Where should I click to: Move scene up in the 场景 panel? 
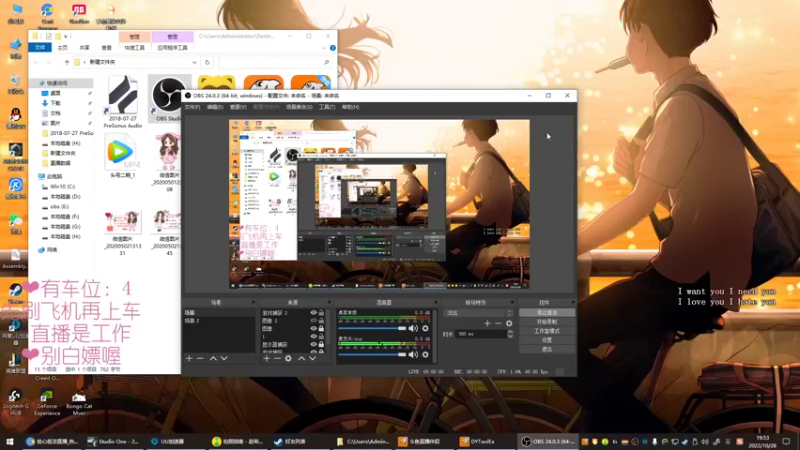click(x=213, y=359)
